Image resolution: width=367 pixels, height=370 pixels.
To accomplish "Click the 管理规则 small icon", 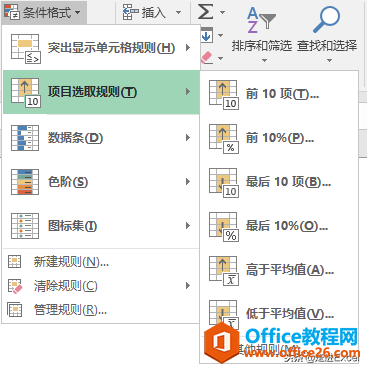I will (x=14, y=310).
